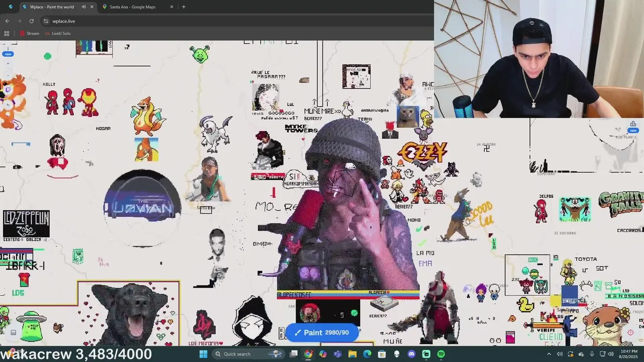Click the Homer Simpson pixel art
This screenshot has height=362, width=644.
(x=426, y=119)
